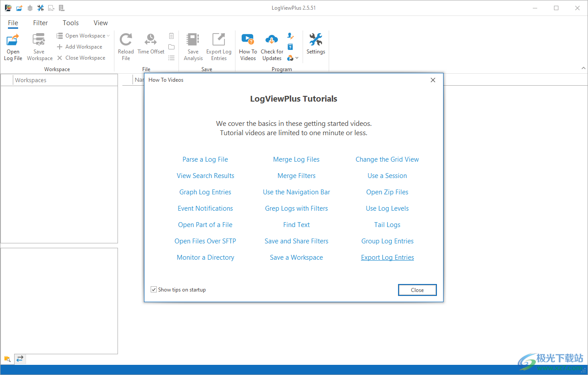This screenshot has height=375, width=588.
Task: Open Settings with the wrench icon
Action: click(x=315, y=40)
